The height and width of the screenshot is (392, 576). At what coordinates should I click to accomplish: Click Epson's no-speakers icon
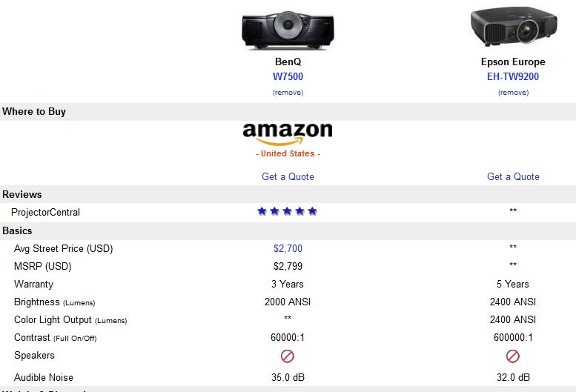(x=513, y=356)
